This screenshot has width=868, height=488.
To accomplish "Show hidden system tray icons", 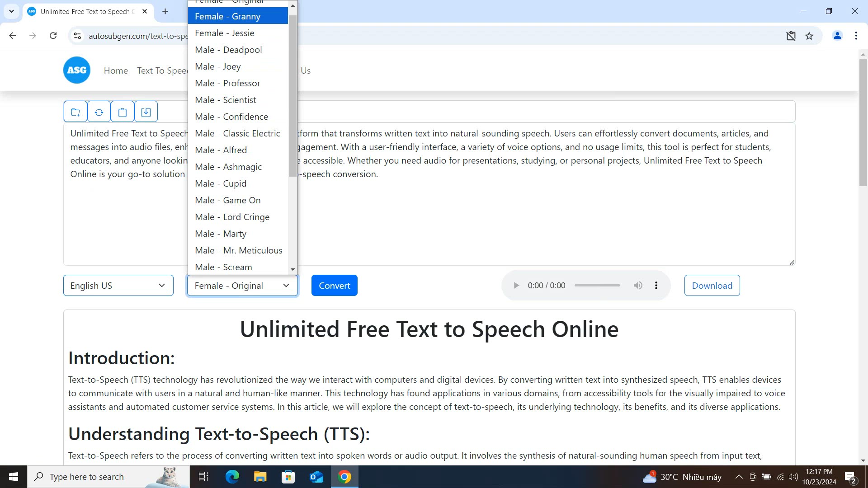I will click(739, 477).
